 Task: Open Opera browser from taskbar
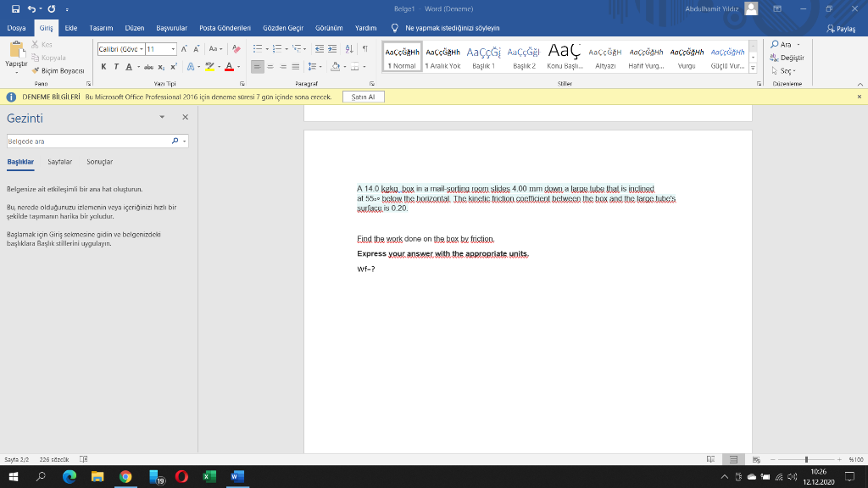point(181,476)
